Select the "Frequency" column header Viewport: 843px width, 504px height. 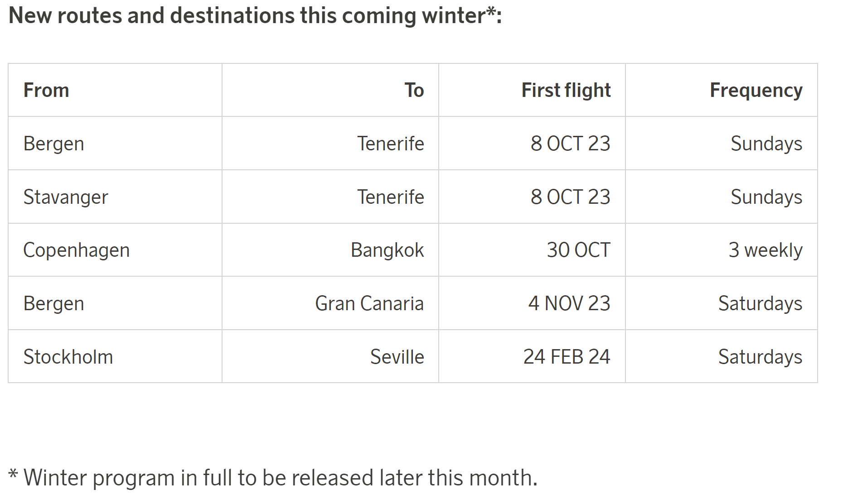point(756,90)
